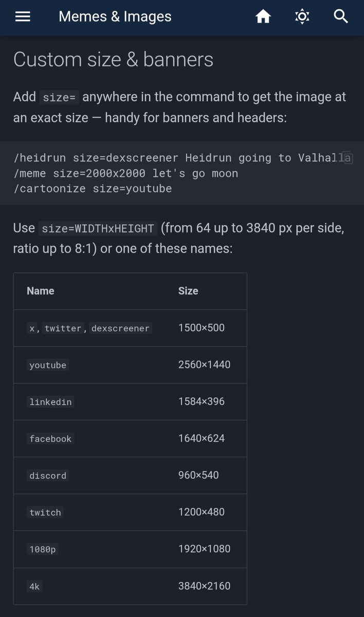Select the facebook table entry
The height and width of the screenshot is (617, 364).
click(50, 439)
